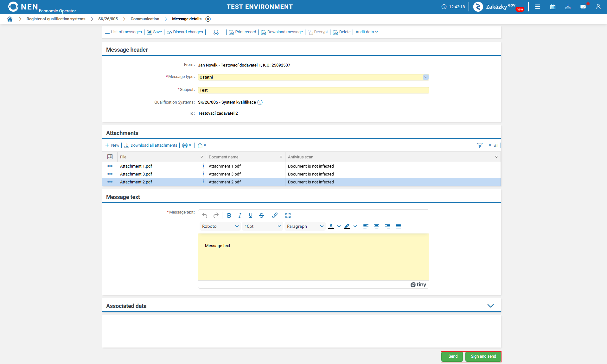Go to Register of qualification systems breadcrumb

(x=56, y=19)
